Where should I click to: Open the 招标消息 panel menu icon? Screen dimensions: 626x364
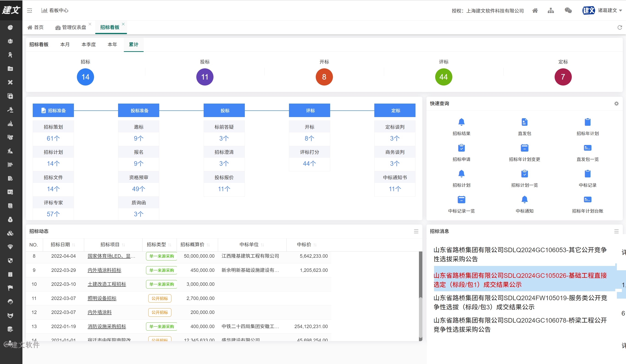point(616,231)
